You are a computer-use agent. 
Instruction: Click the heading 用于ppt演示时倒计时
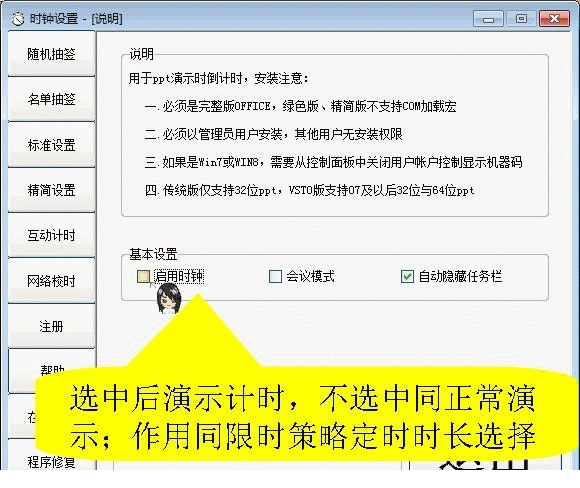tap(218, 78)
